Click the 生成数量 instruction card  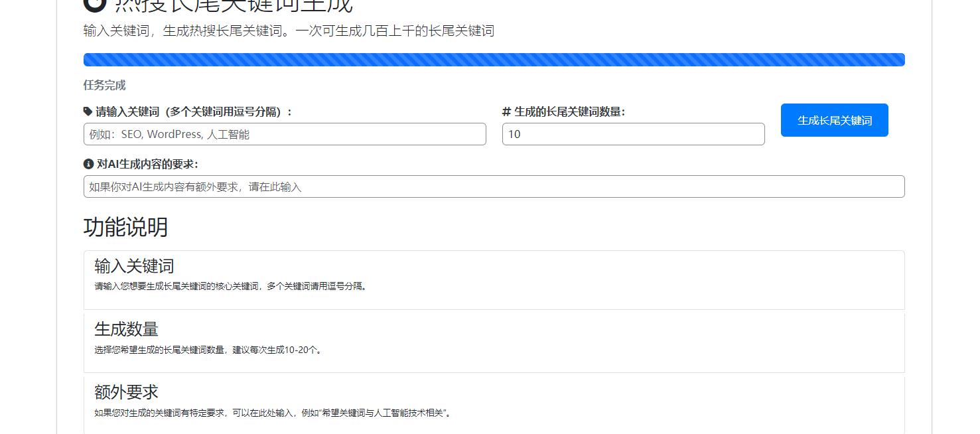pyautogui.click(x=494, y=341)
